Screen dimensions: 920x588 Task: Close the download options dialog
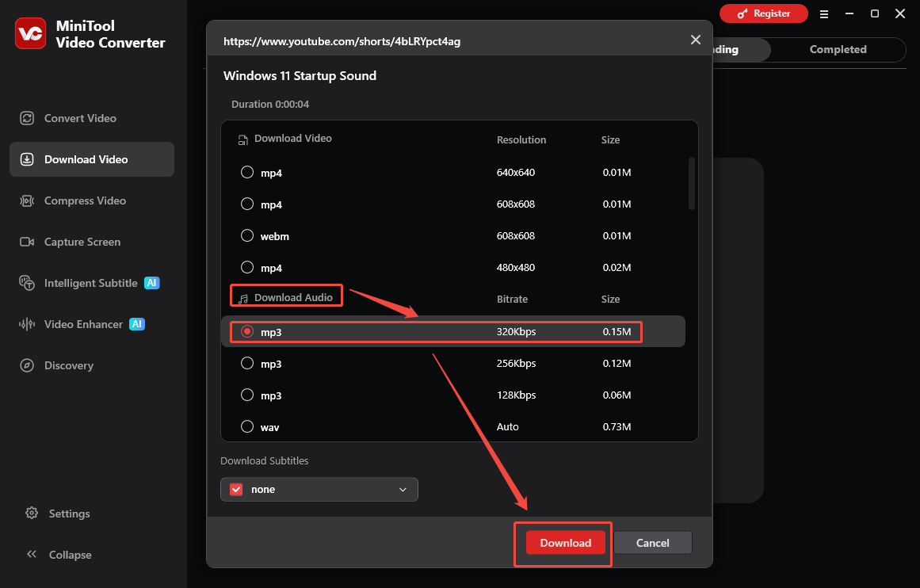[695, 40]
